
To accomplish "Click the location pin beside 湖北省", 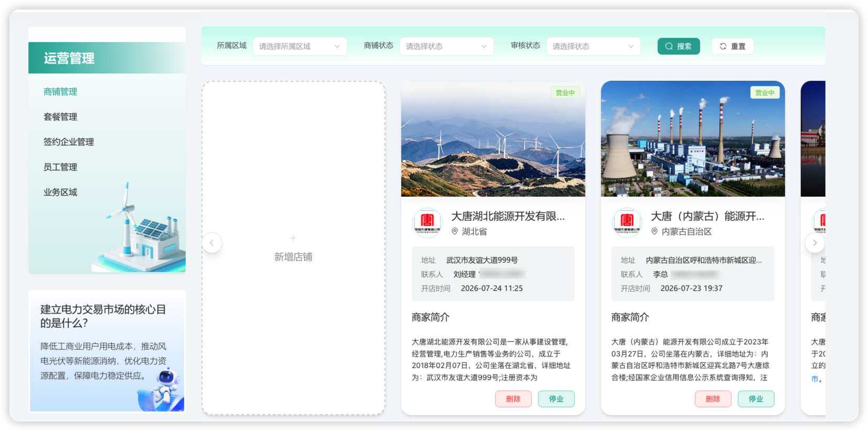I will click(455, 231).
